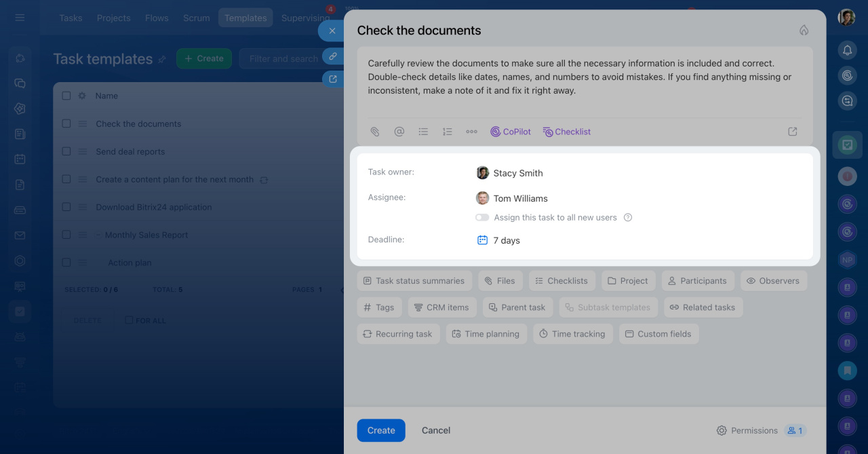Switch to the Scrum tab
Screen dimensions: 868x454
pyautogui.click(x=197, y=18)
